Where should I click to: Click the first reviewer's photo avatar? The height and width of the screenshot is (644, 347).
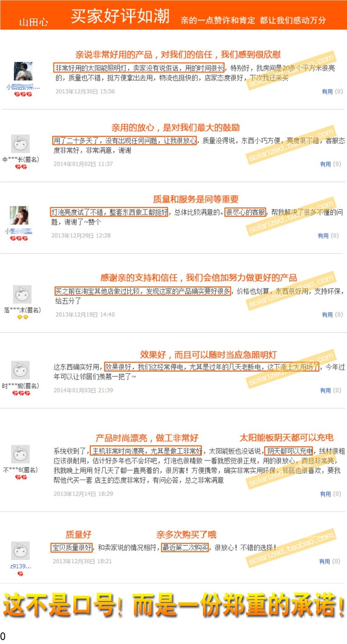[23, 71]
